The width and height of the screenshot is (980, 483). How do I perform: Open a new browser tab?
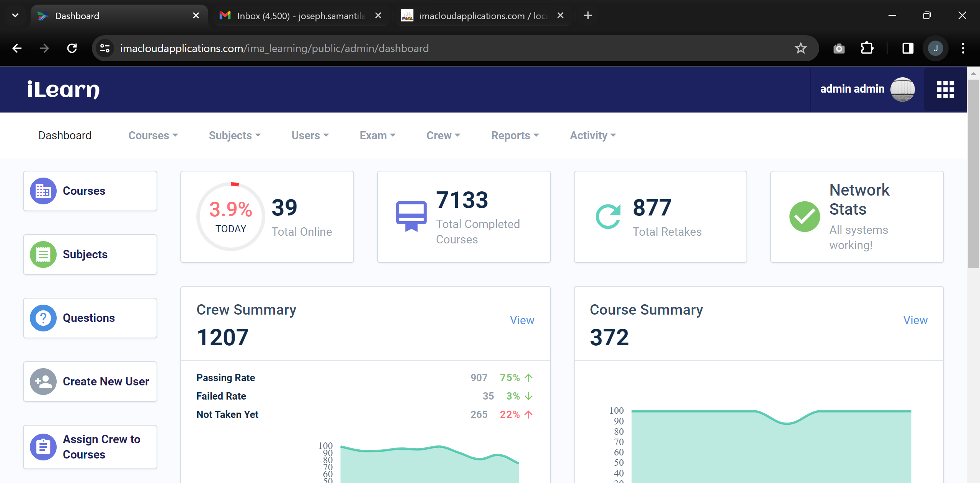(588, 15)
